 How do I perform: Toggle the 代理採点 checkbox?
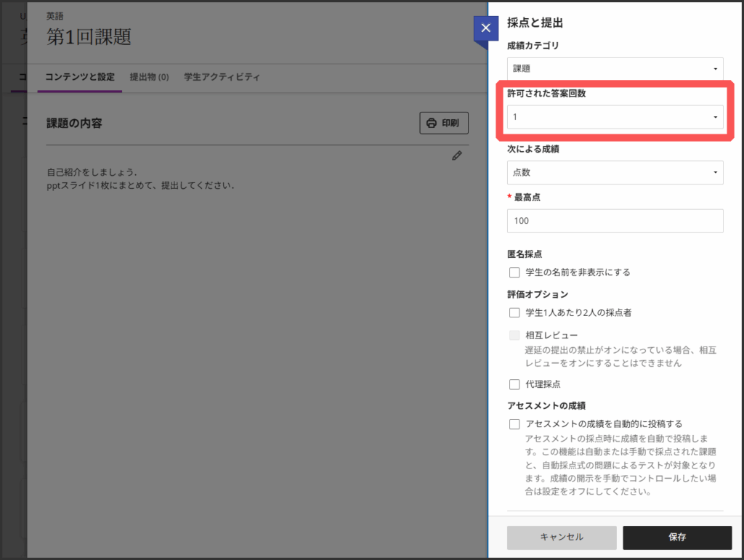(514, 384)
